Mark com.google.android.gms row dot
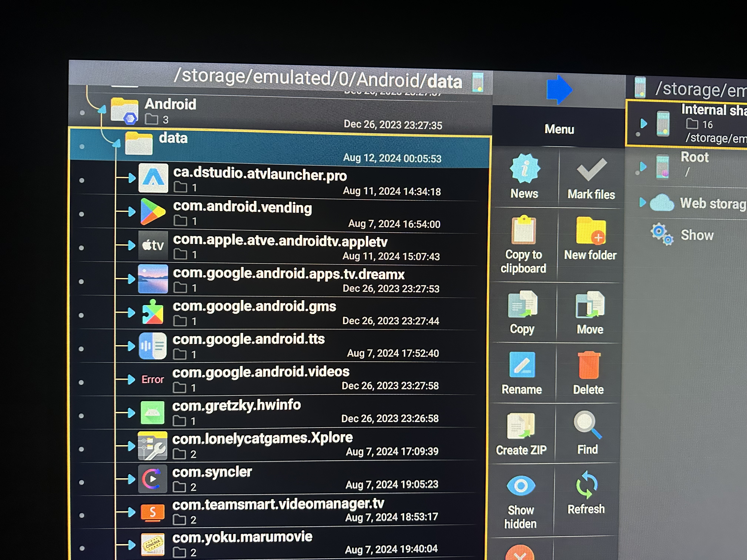This screenshot has width=747, height=560. [x=81, y=315]
